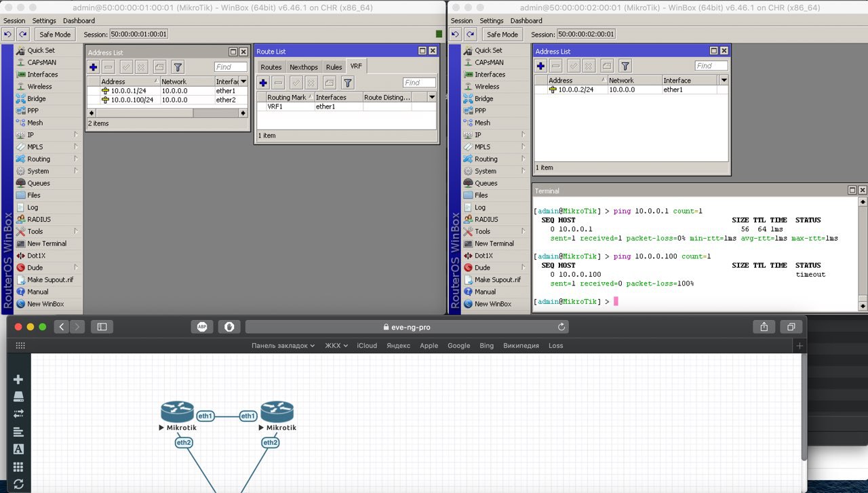Expand Dude submenu in left WinBox
Screen dimensions: 868x493
(x=76, y=267)
